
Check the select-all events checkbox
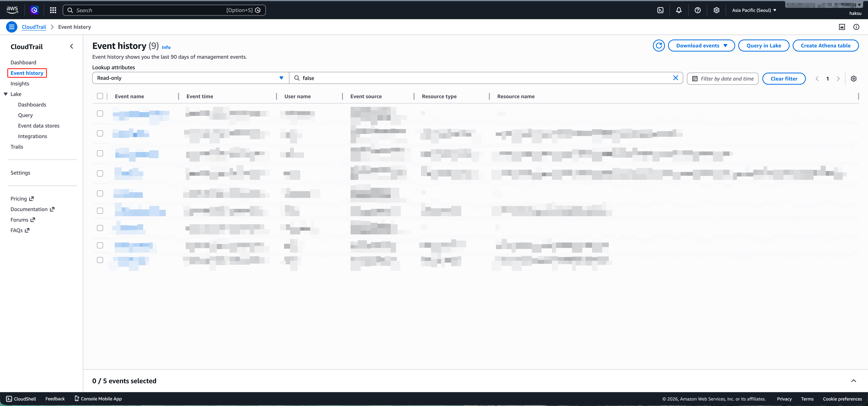tap(100, 96)
